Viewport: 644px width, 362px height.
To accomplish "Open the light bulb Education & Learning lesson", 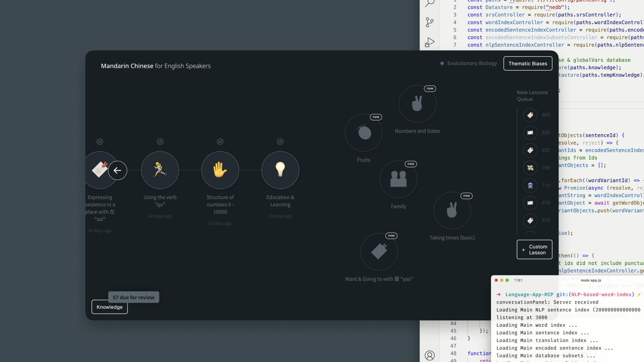I will point(280,170).
